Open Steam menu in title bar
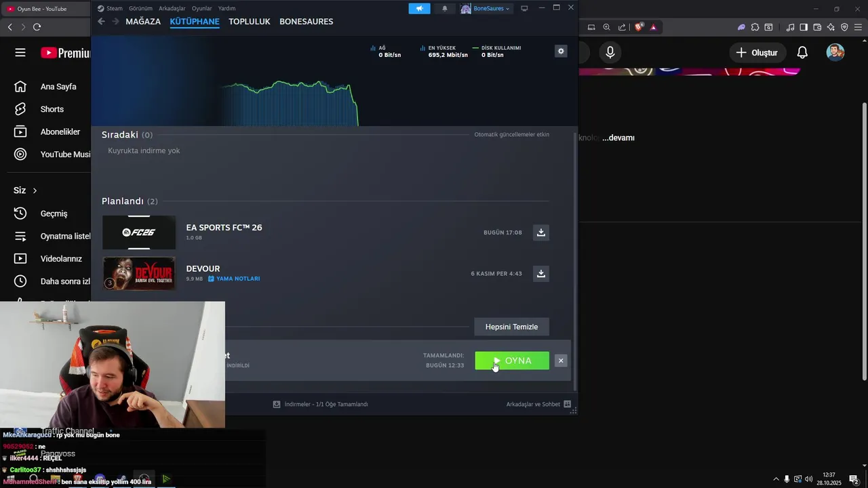868x488 pixels. [x=110, y=8]
